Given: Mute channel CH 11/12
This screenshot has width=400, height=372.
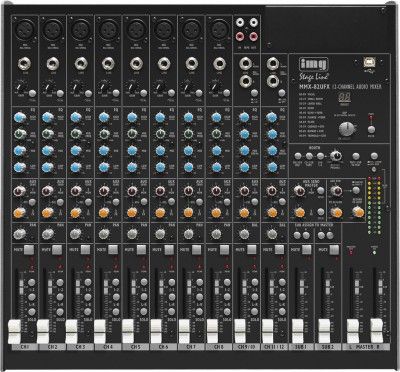Looking at the screenshot, I should click(279, 249).
